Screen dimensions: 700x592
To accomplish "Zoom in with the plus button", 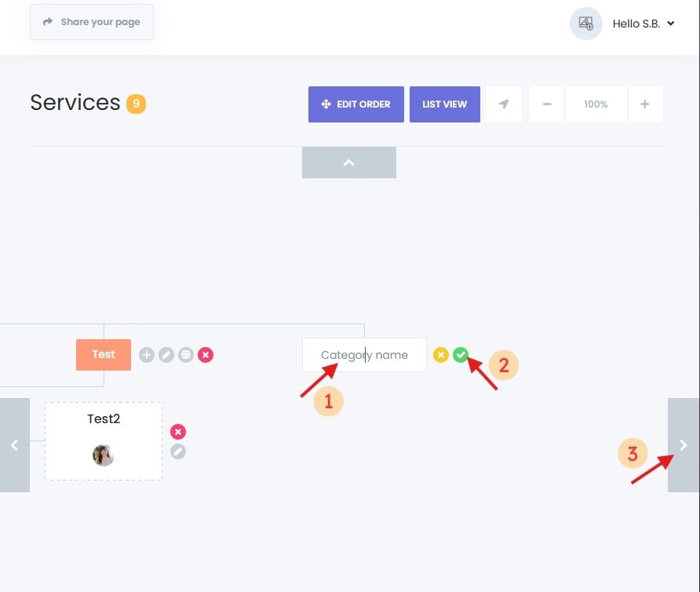I will coord(645,104).
